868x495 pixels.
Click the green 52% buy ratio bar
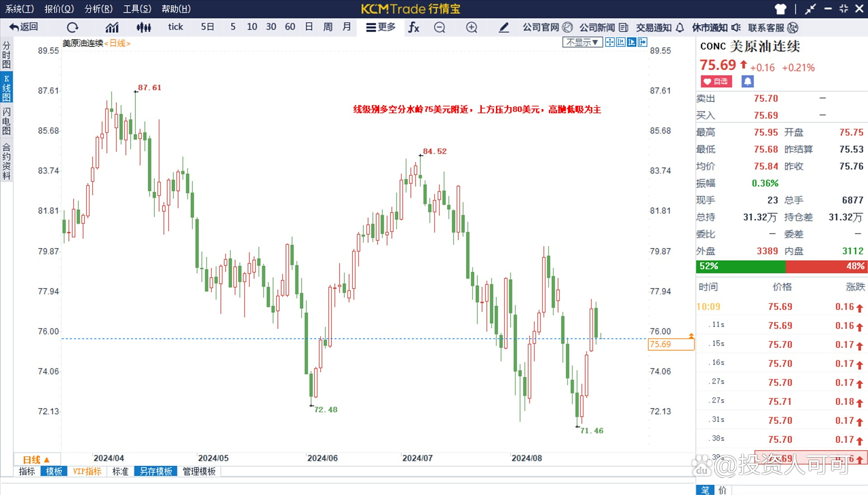[740, 266]
